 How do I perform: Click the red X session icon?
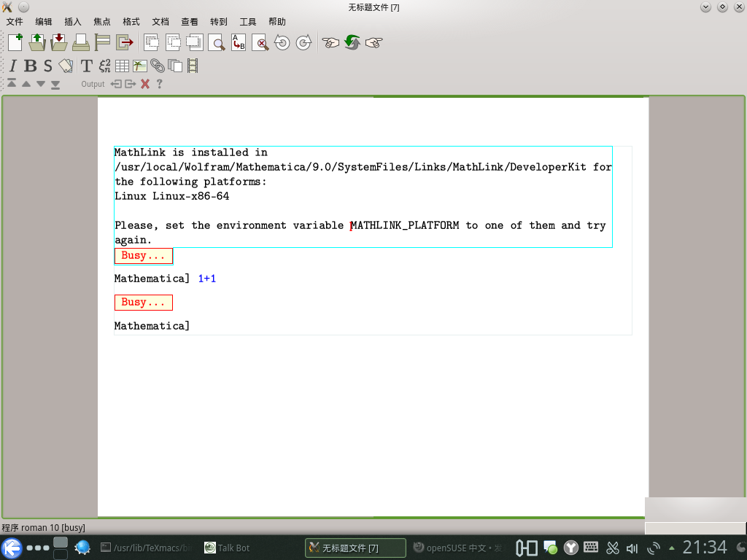[145, 84]
